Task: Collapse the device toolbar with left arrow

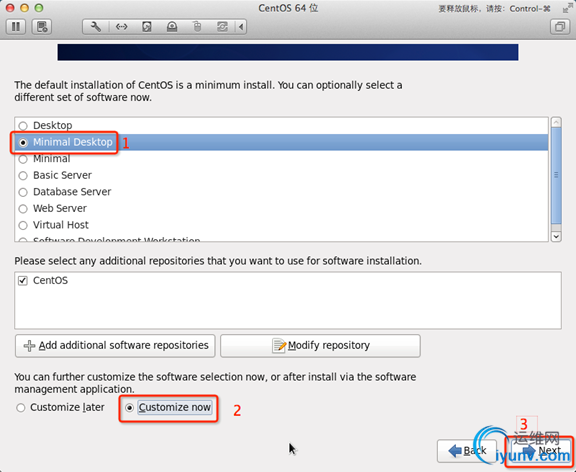Action: [241, 27]
